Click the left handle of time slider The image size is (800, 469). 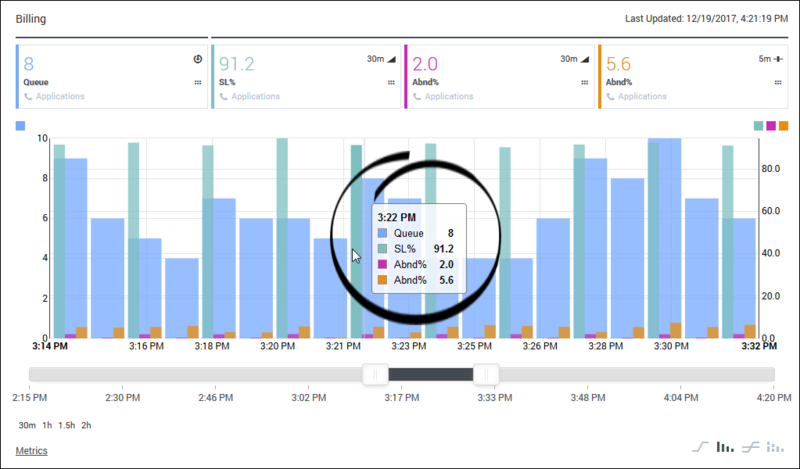click(x=376, y=375)
